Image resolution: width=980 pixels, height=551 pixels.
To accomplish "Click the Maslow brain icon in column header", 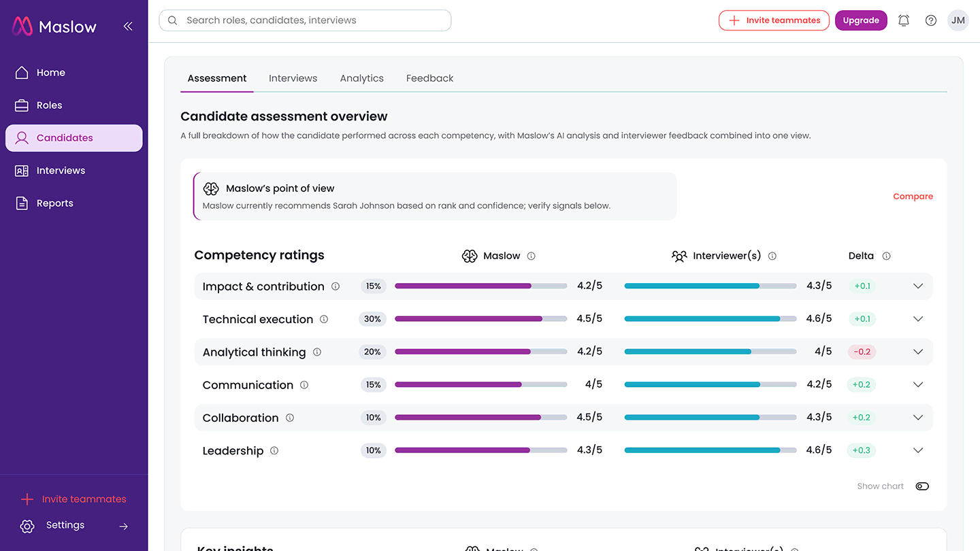I will click(470, 256).
